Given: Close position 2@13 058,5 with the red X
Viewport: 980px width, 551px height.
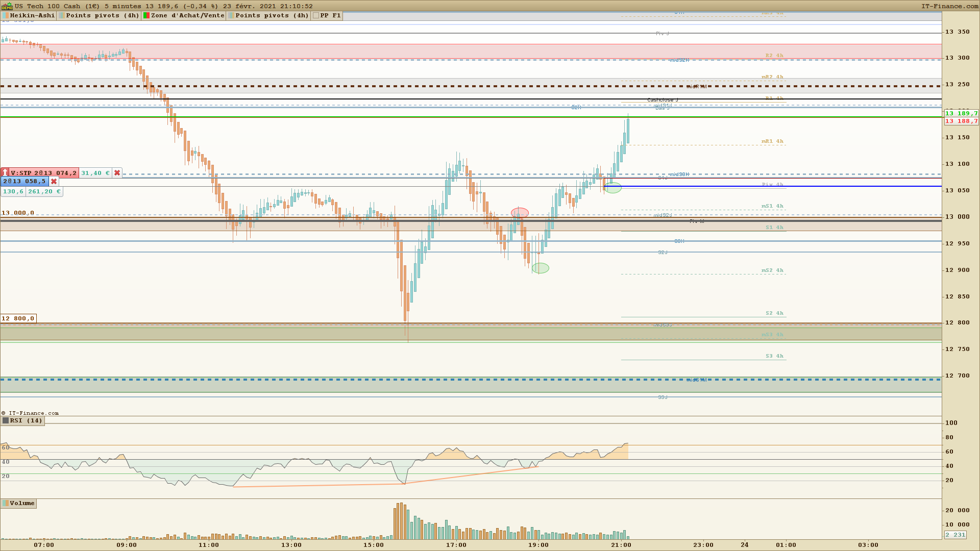Looking at the screenshot, I should (54, 182).
